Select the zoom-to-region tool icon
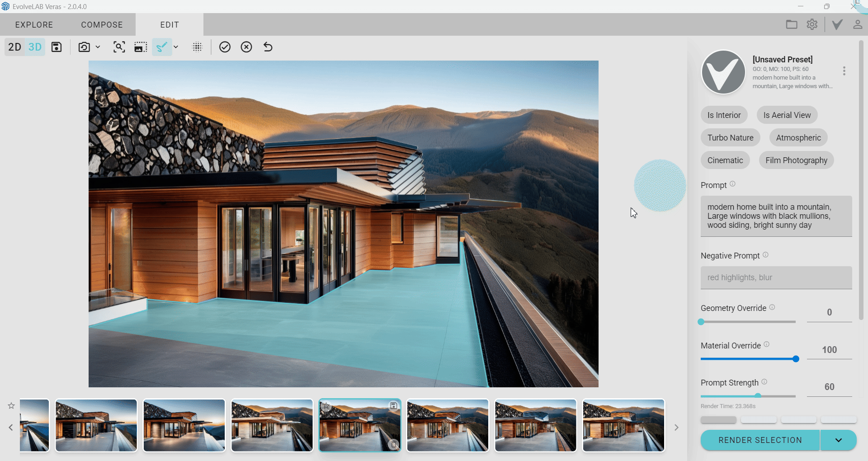868x461 pixels. (119, 47)
